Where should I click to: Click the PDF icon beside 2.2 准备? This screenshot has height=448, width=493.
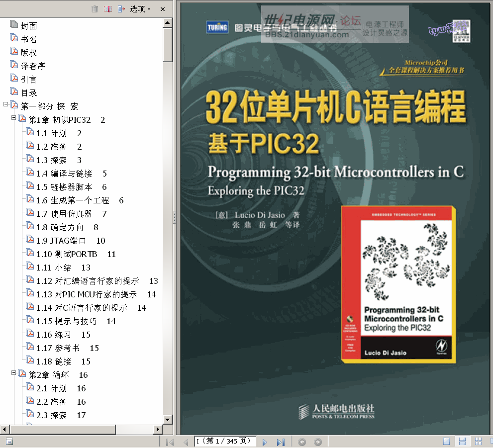pyautogui.click(x=30, y=401)
